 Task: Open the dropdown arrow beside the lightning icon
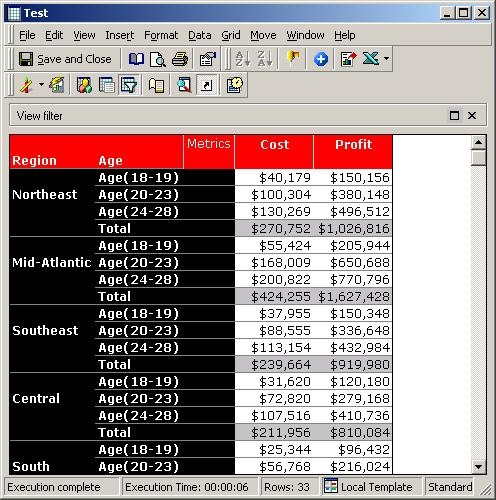(41, 85)
